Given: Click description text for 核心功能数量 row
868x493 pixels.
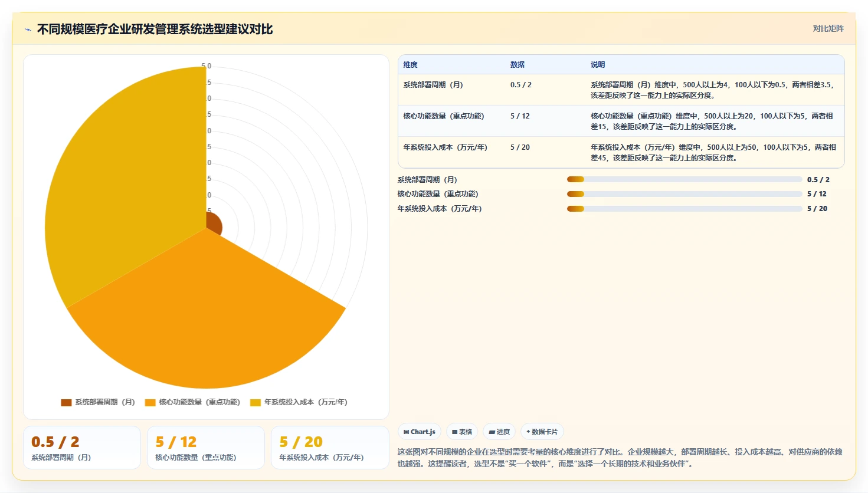Looking at the screenshot, I should coord(712,121).
